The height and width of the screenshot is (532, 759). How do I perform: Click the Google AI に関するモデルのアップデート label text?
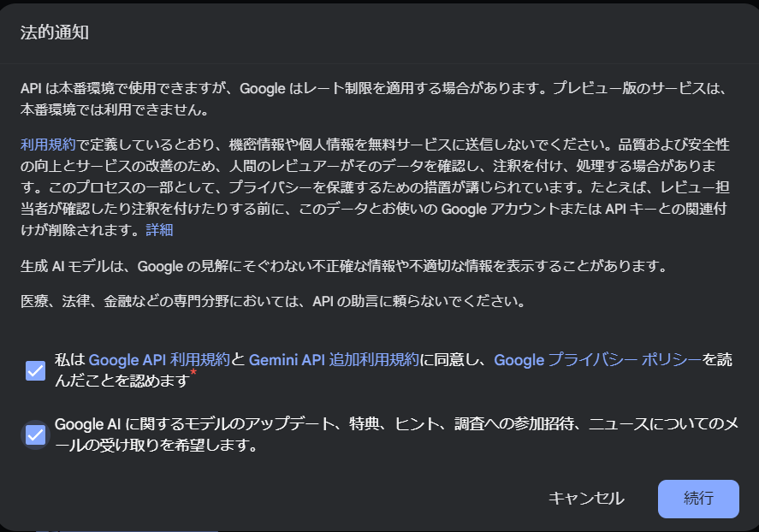(396, 434)
